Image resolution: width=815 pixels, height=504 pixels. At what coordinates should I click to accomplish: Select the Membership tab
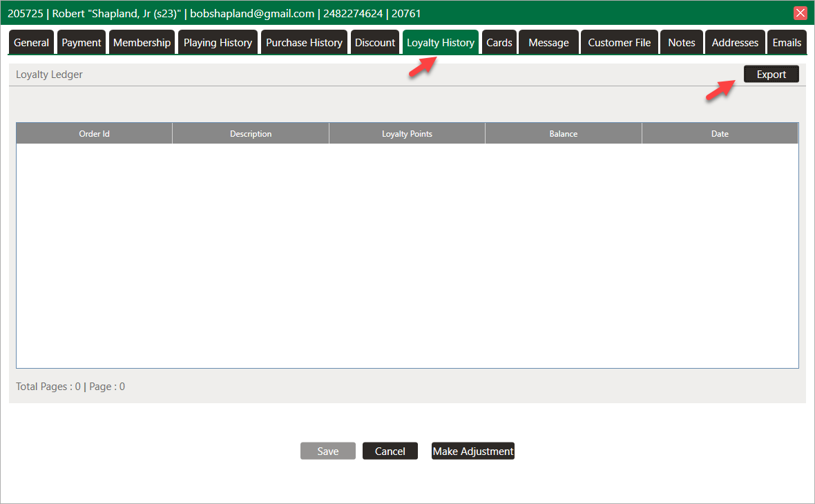pyautogui.click(x=142, y=43)
